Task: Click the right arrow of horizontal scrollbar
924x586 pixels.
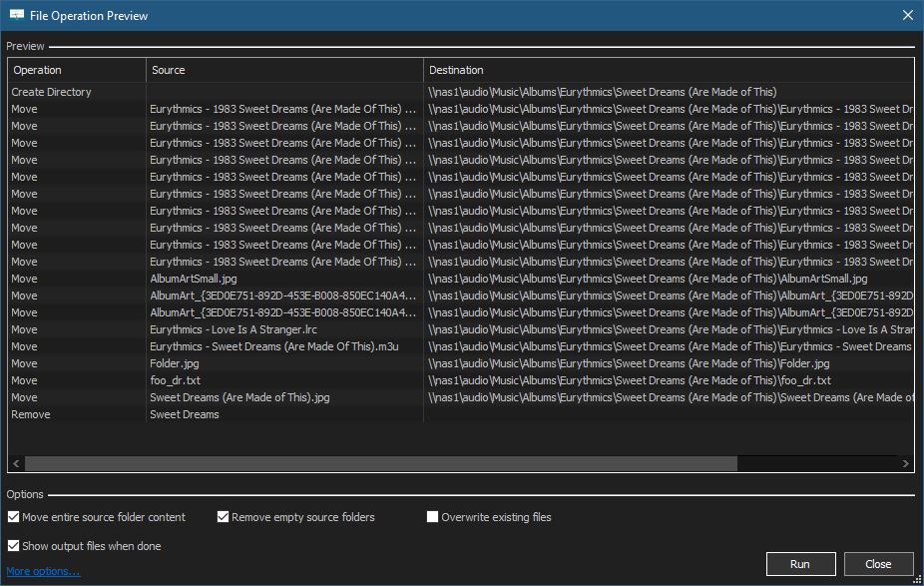Action: click(906, 464)
